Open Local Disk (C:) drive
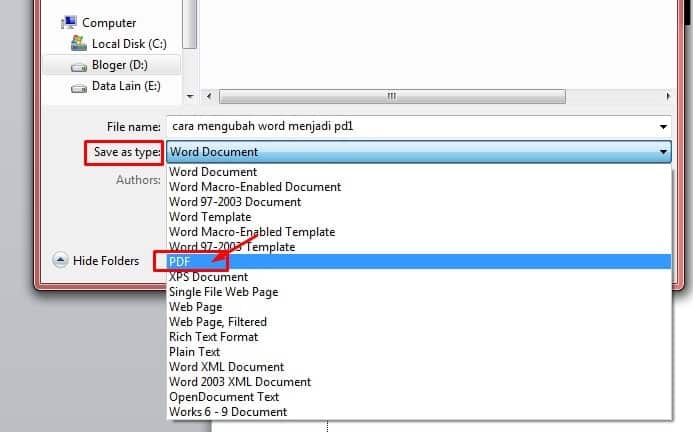The width and height of the screenshot is (693, 432). coord(129,44)
